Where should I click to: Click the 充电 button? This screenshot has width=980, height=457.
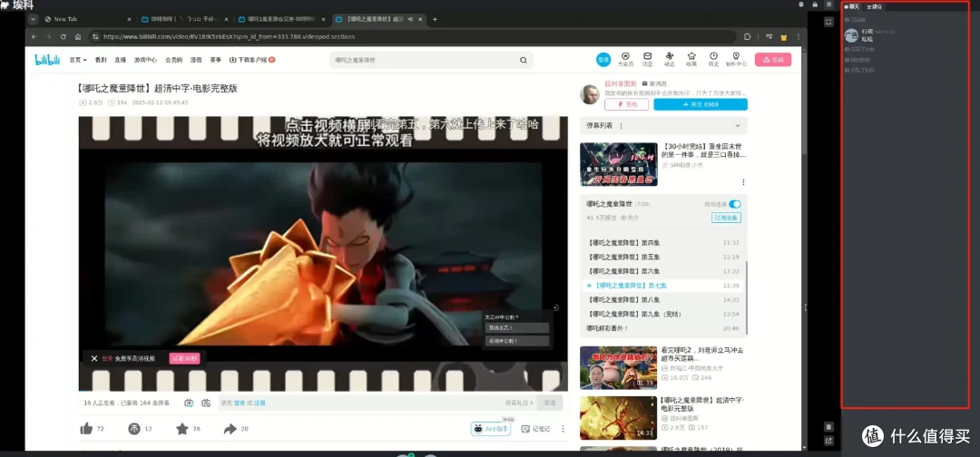(626, 104)
